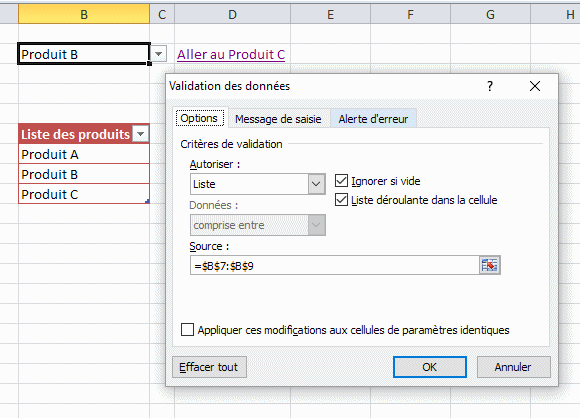The height and width of the screenshot is (418, 580).
Task: Close the Validation des données dialog
Action: tap(535, 86)
